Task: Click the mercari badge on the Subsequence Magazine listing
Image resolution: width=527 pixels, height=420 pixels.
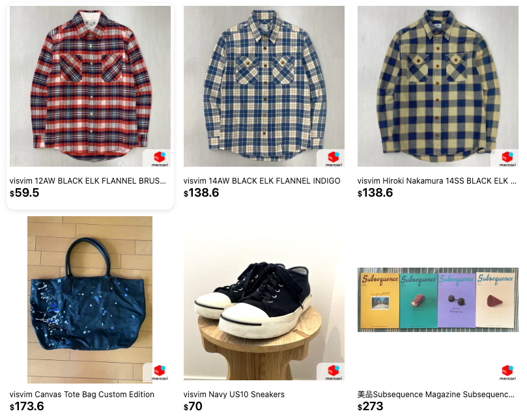Action: coord(507,372)
